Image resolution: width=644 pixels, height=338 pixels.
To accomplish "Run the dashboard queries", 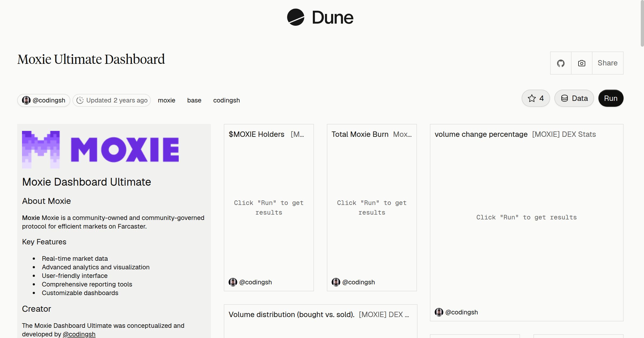I will [x=611, y=98].
